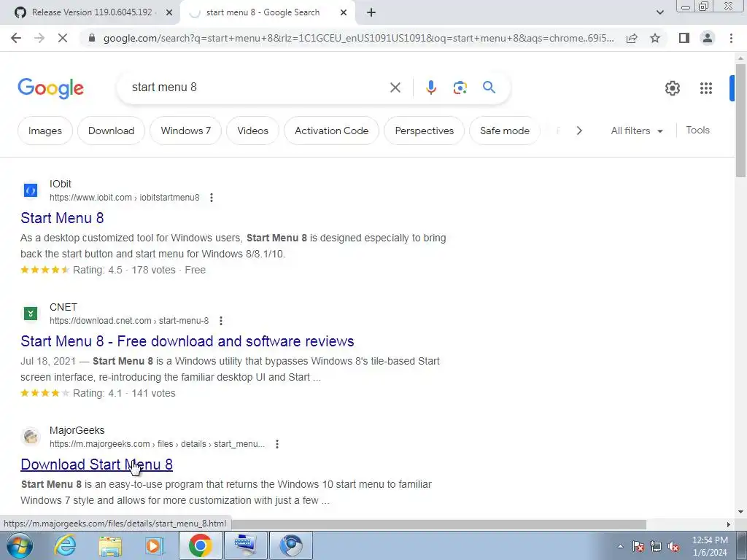Screen dimensions: 747x560
Task: Open the Chrome three-dot menu
Action: coord(731,38)
